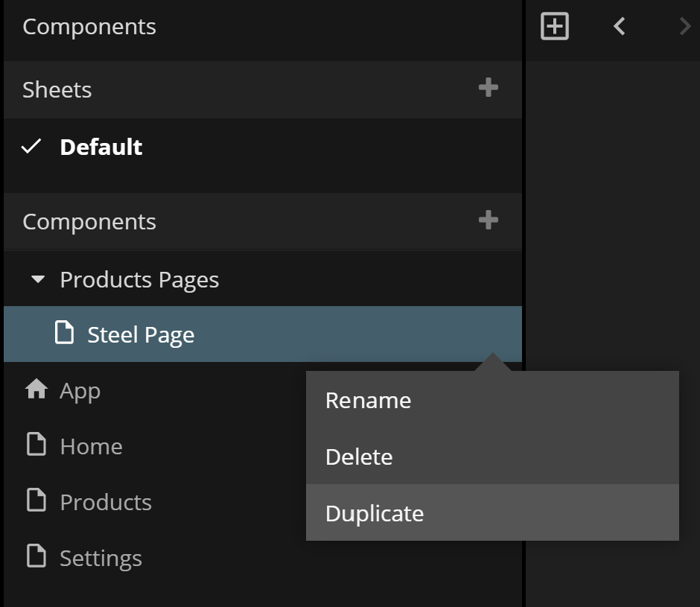Click the page icon beside Products
Image resolution: width=700 pixels, height=607 pixels.
pos(36,501)
